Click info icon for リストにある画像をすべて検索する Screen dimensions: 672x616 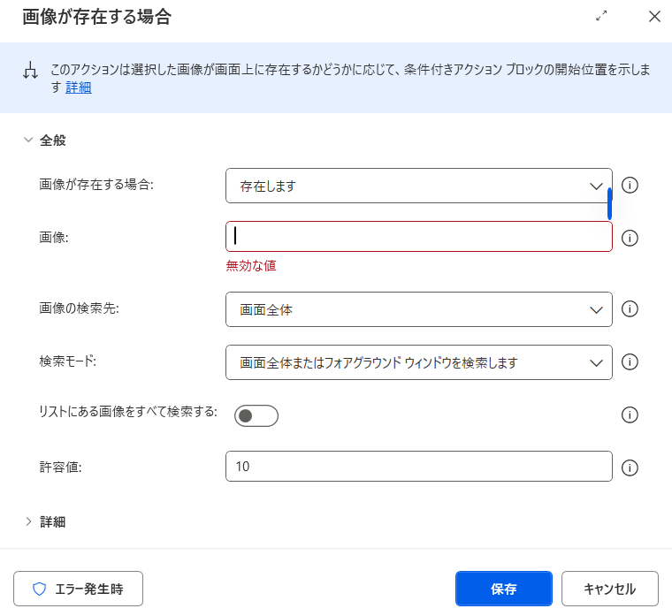pyautogui.click(x=630, y=414)
